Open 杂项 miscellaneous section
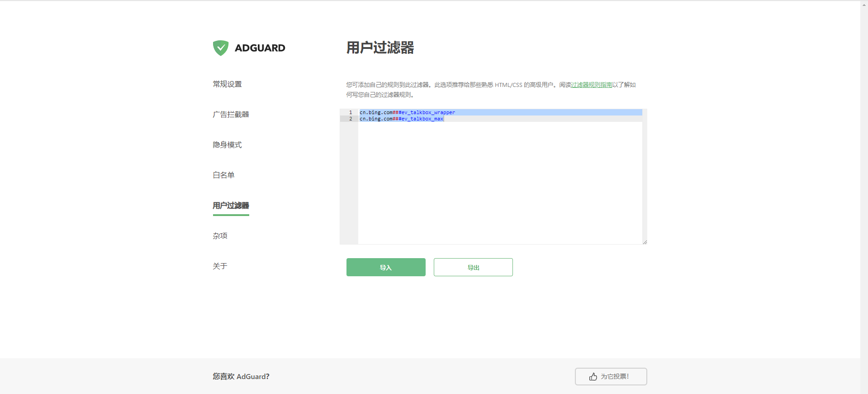 (220, 236)
